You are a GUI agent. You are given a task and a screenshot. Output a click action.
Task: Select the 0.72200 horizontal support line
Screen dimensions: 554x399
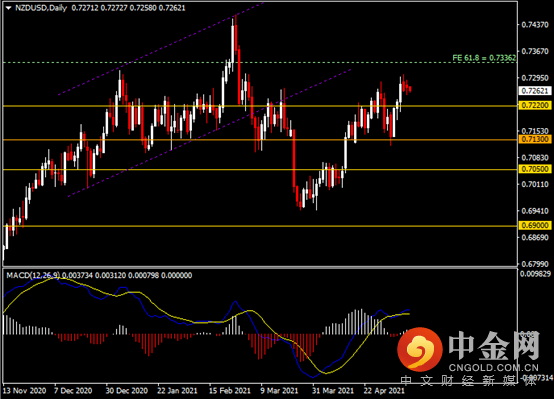tap(260, 106)
